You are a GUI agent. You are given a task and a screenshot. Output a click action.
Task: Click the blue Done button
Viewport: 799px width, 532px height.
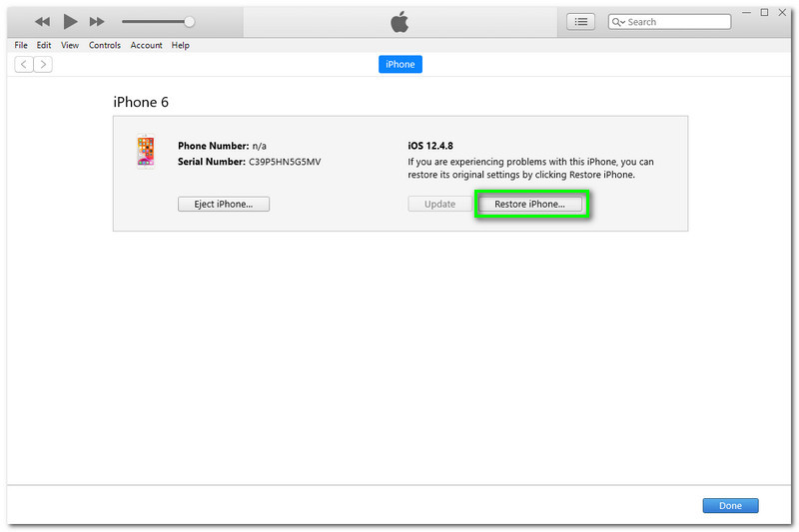(x=730, y=505)
